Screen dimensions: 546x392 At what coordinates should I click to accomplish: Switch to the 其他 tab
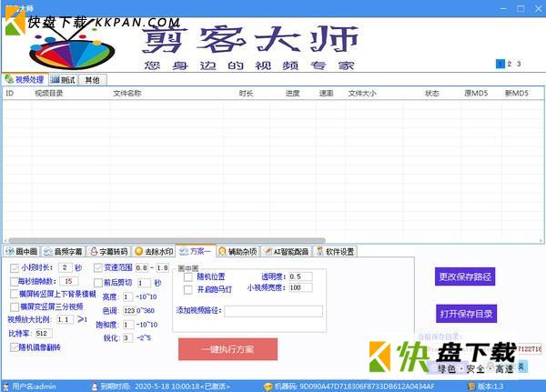(92, 80)
